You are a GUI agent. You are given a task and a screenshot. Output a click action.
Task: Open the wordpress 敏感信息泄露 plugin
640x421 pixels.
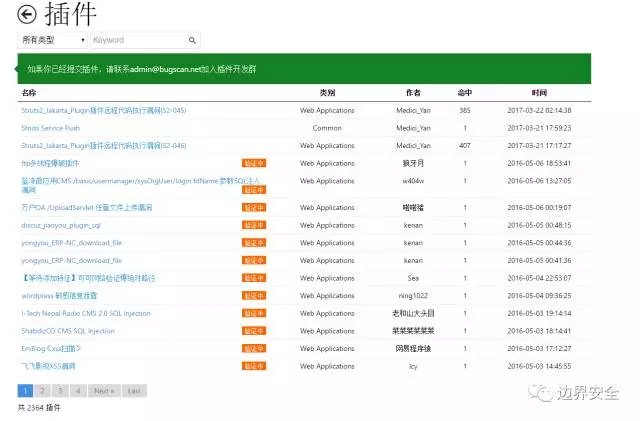[58, 296]
